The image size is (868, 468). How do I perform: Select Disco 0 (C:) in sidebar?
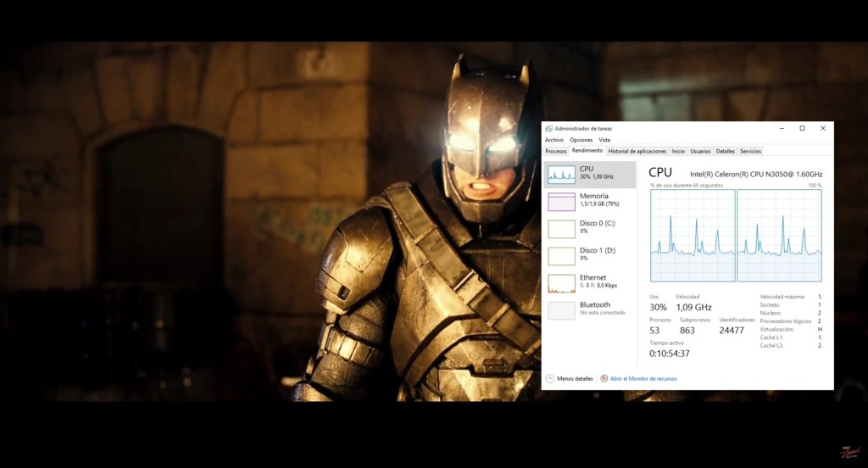point(590,229)
